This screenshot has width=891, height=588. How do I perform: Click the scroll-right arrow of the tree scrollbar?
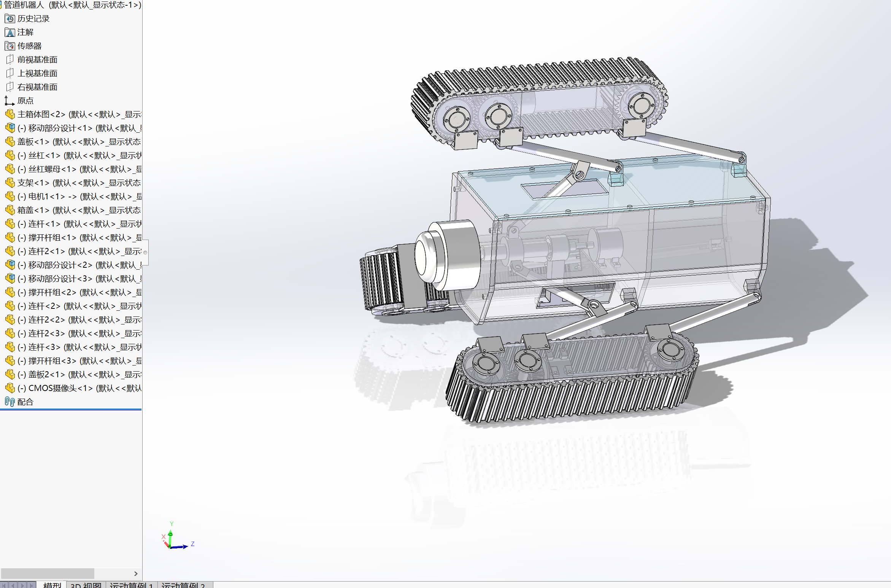tap(136, 574)
